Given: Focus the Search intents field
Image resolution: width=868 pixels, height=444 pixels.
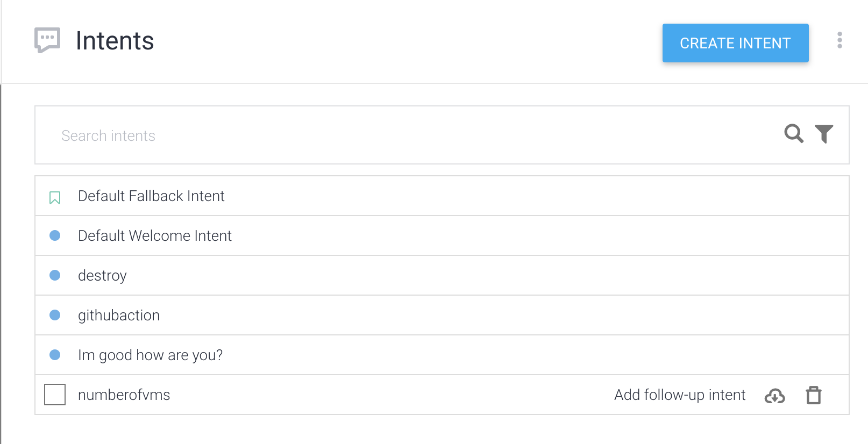Looking at the screenshot, I should point(409,135).
